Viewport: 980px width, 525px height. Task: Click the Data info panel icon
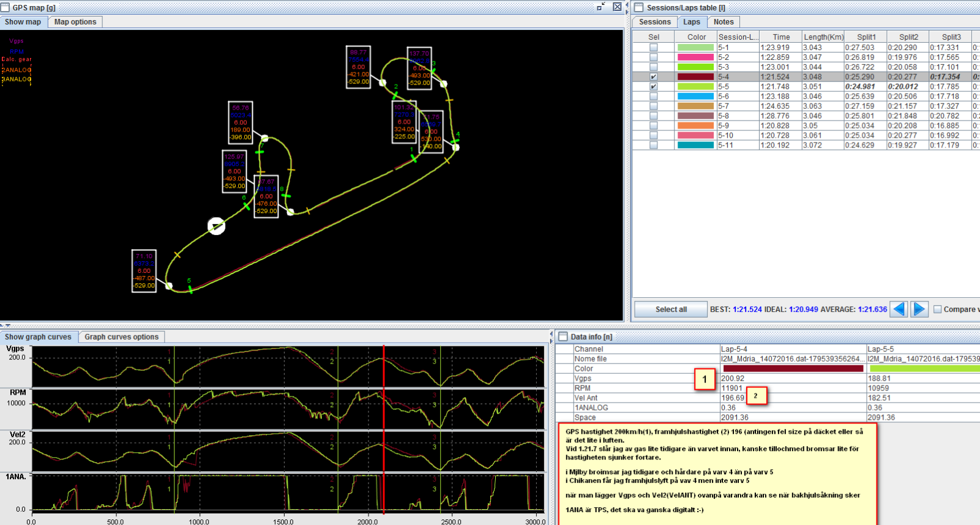coord(563,337)
